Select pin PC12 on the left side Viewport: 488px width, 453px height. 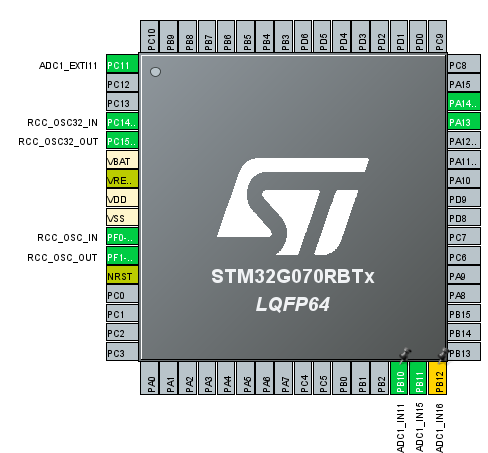122,84
